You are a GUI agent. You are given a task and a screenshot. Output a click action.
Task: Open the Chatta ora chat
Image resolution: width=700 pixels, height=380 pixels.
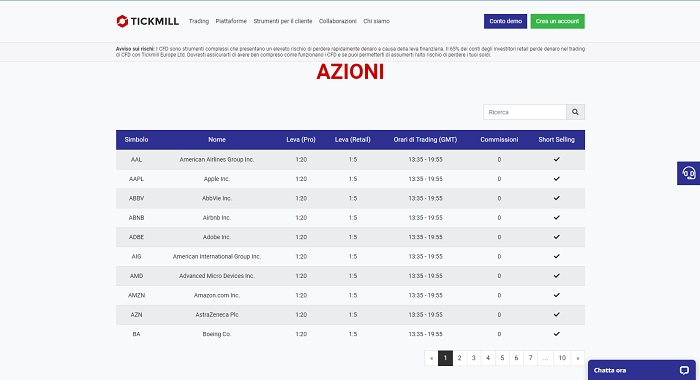point(642,370)
